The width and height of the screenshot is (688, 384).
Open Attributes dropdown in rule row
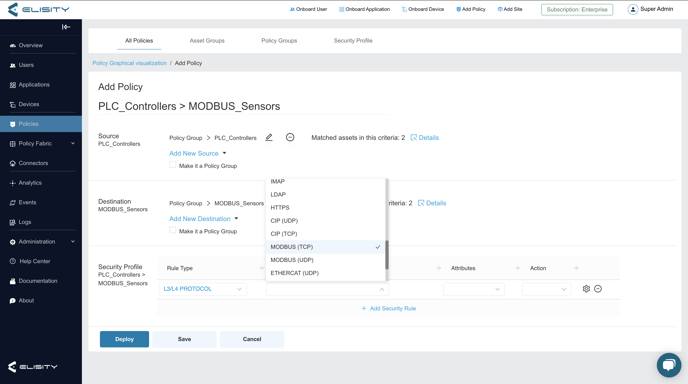pyautogui.click(x=473, y=289)
